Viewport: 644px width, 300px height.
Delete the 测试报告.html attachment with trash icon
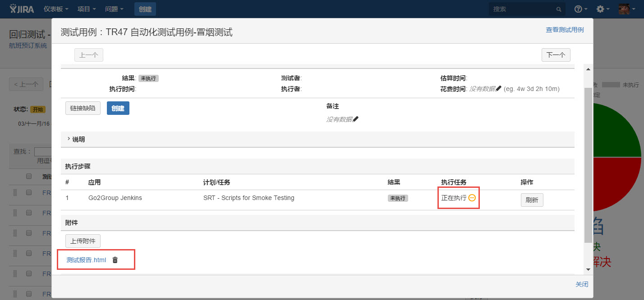tap(115, 260)
